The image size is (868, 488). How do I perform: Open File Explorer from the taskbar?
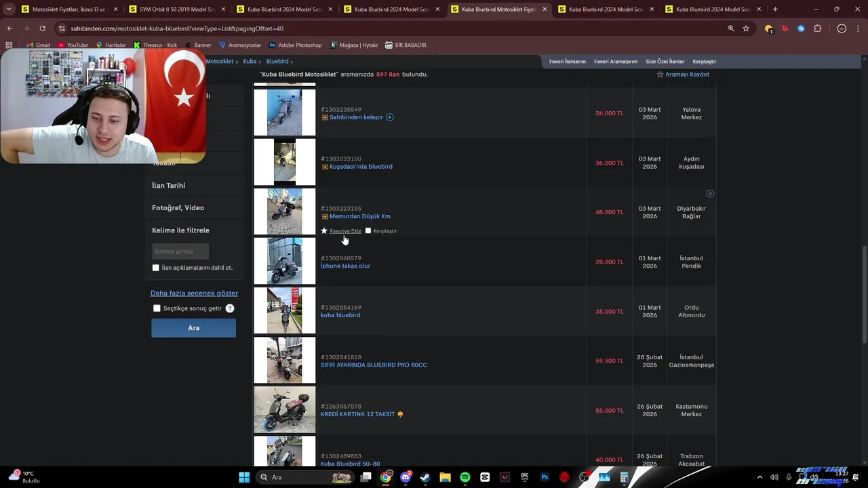pyautogui.click(x=445, y=477)
